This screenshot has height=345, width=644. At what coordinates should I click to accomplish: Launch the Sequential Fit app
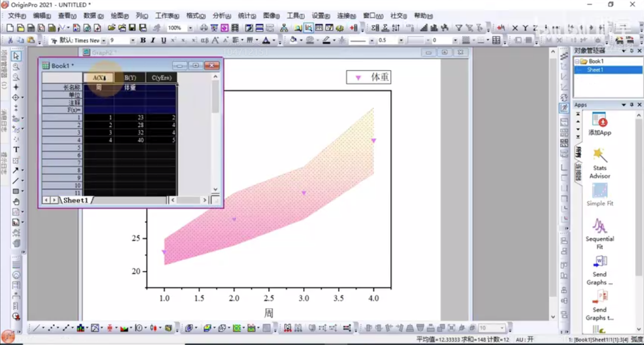(x=599, y=226)
